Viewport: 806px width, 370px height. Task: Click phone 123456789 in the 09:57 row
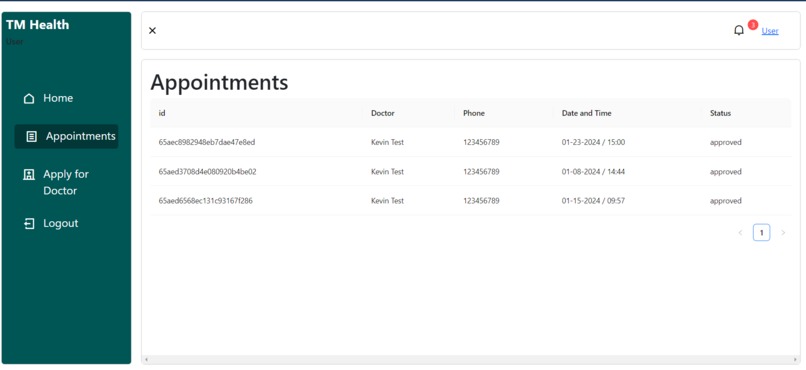click(481, 201)
